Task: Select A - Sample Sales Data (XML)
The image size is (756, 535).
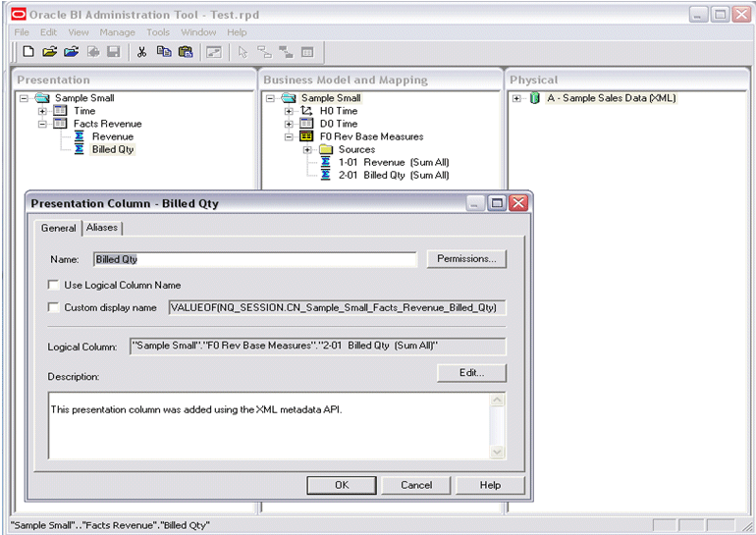Action: (x=611, y=98)
